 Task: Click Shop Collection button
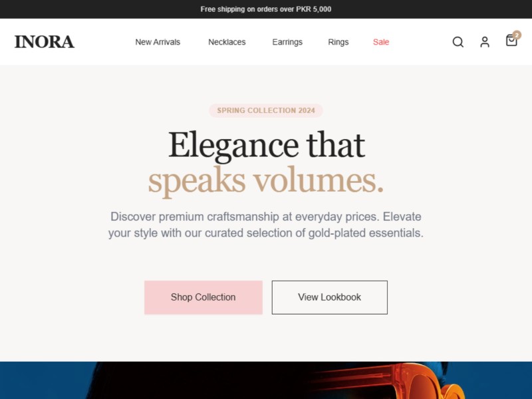click(203, 297)
